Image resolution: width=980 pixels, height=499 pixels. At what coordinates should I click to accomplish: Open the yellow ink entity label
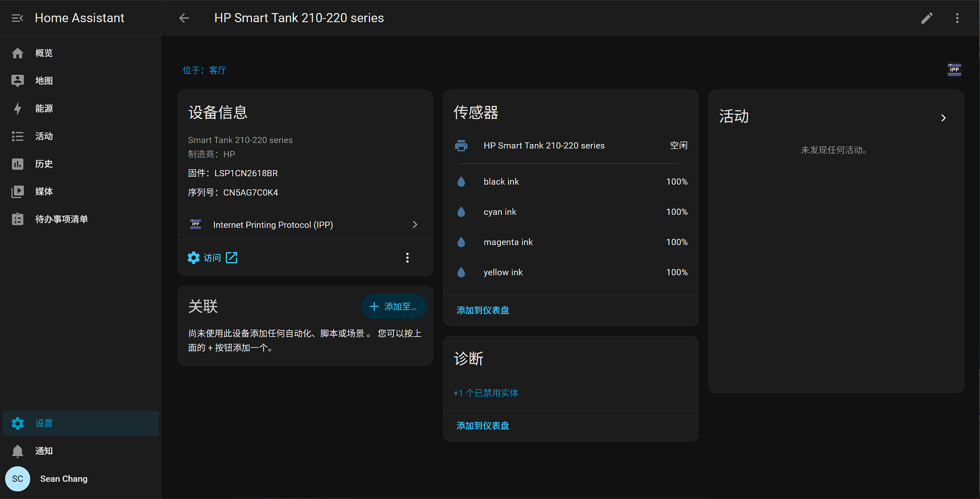(503, 272)
